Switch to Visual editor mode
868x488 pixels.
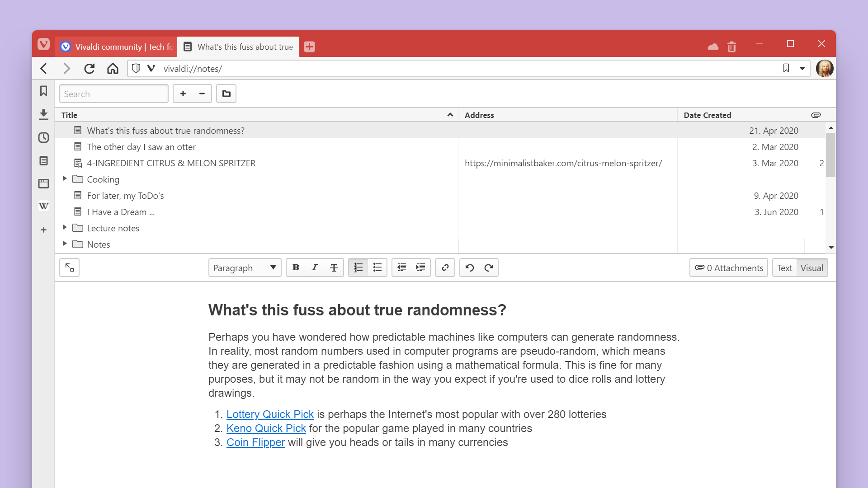click(812, 267)
